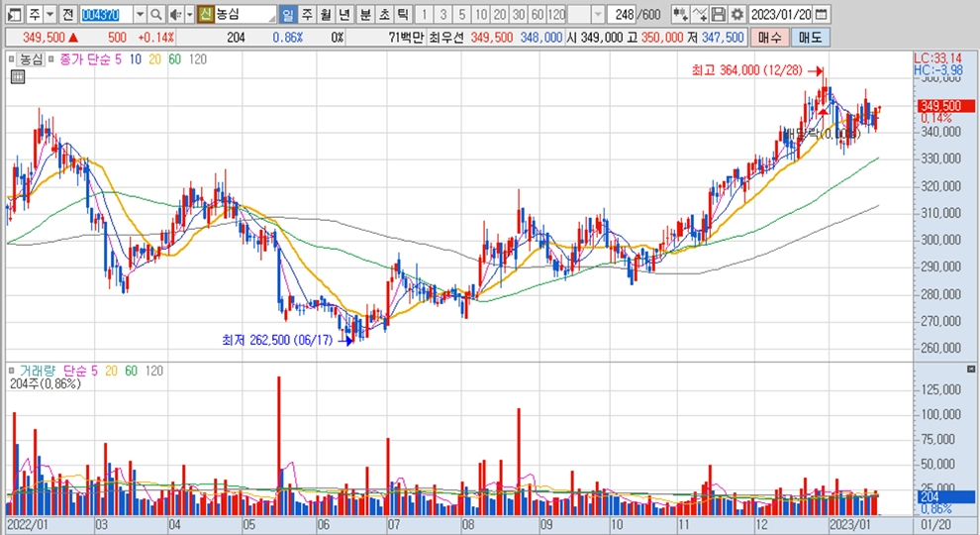Switch to monthly (월) chart period
Image resolution: width=980 pixels, height=535 pixels.
[325, 15]
